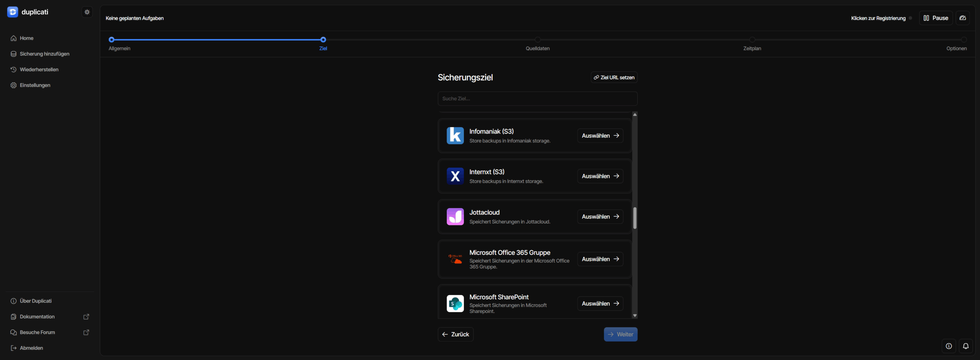The image size is (980, 360).
Task: Click the Infomaniak (S3) logo icon
Action: click(455, 136)
